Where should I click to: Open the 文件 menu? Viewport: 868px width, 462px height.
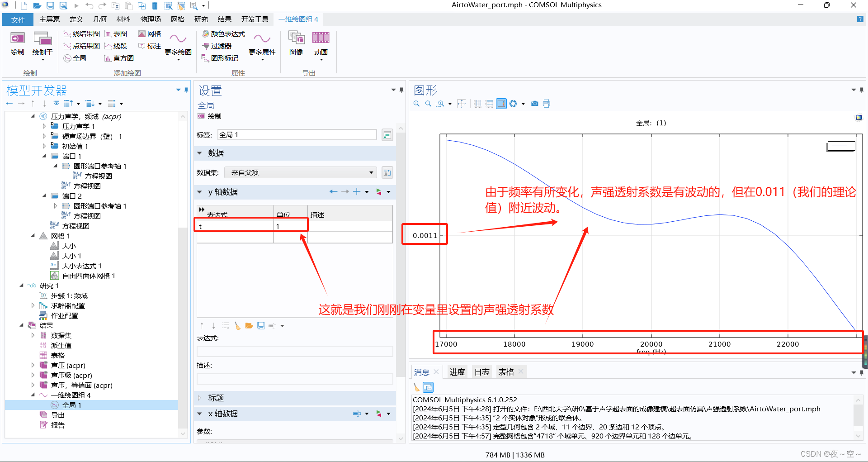tap(18, 19)
